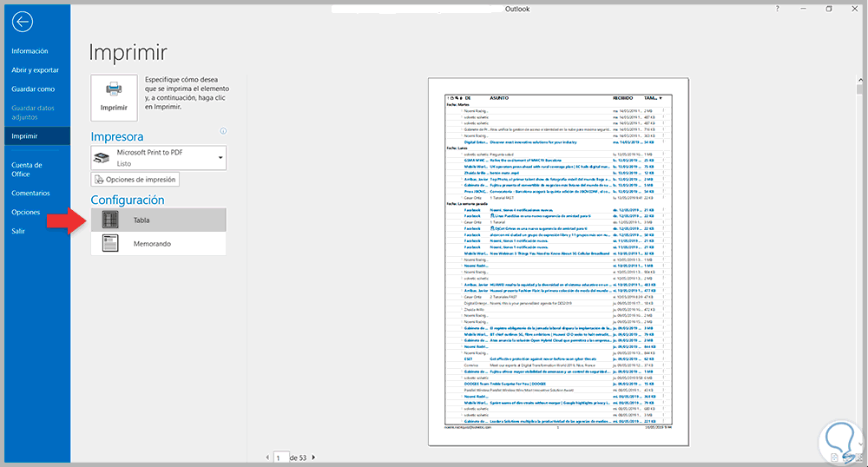The height and width of the screenshot is (467, 868).
Task: Click the printer device icon in dropdown
Action: click(102, 158)
